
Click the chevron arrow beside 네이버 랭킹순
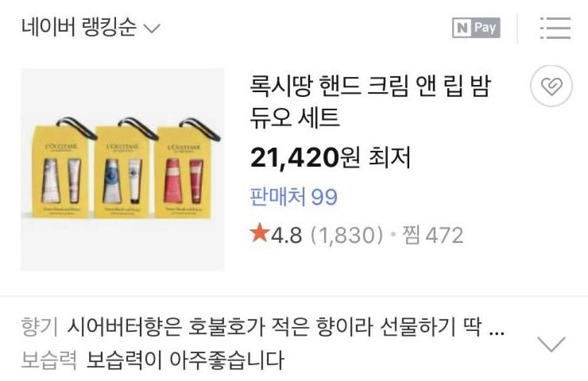pyautogui.click(x=153, y=29)
